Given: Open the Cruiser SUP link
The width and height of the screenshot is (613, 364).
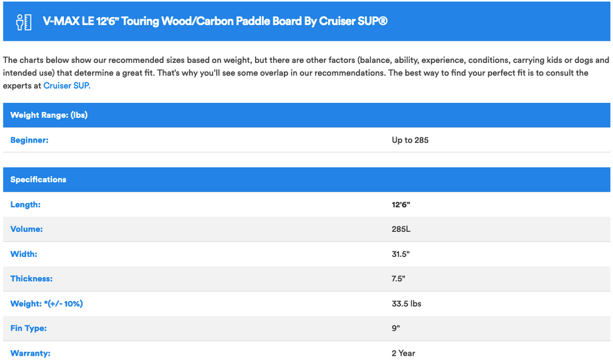Looking at the screenshot, I should tap(66, 86).
